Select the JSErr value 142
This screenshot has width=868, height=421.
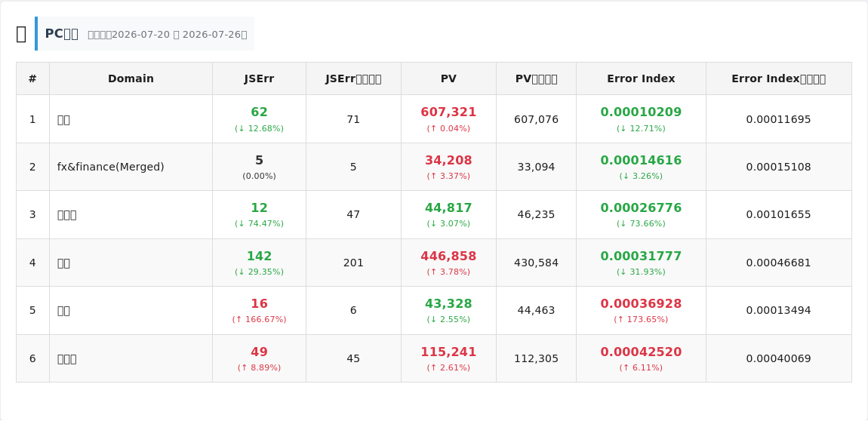[259, 257]
